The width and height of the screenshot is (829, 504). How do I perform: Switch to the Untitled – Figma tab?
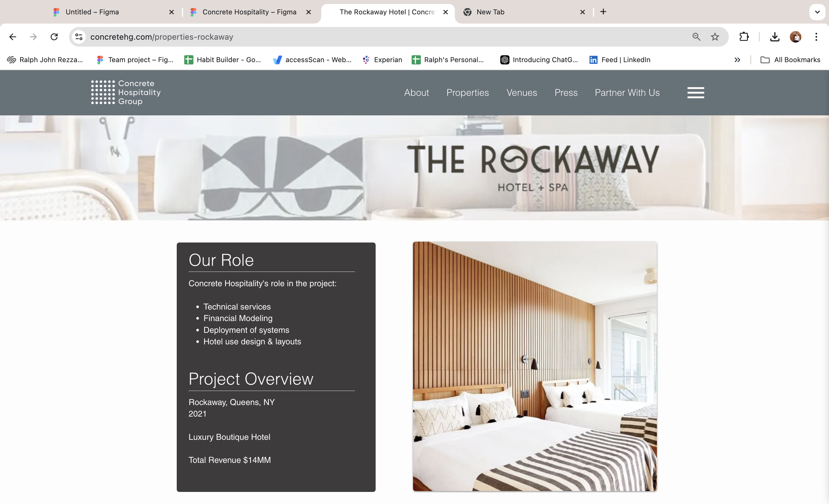[x=92, y=12]
